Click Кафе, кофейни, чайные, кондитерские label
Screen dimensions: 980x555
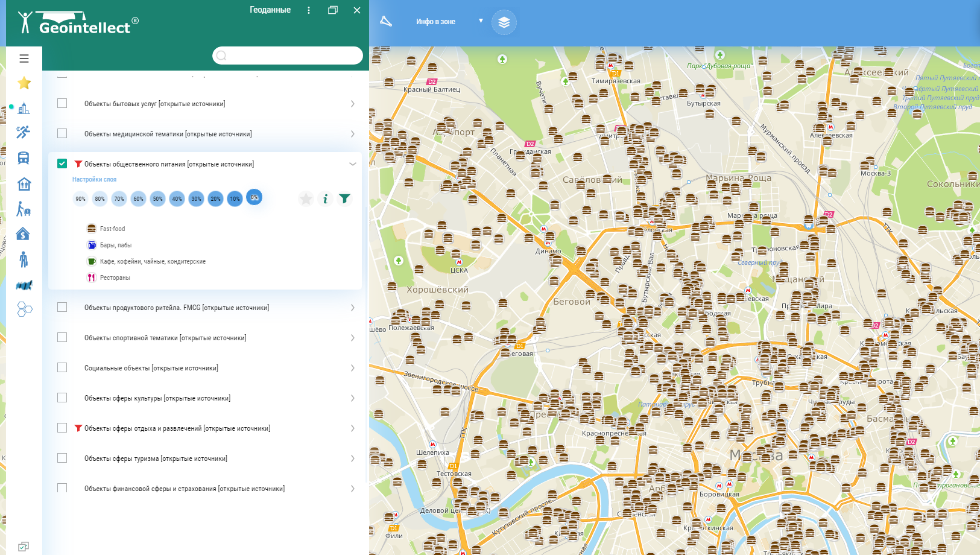[153, 261]
